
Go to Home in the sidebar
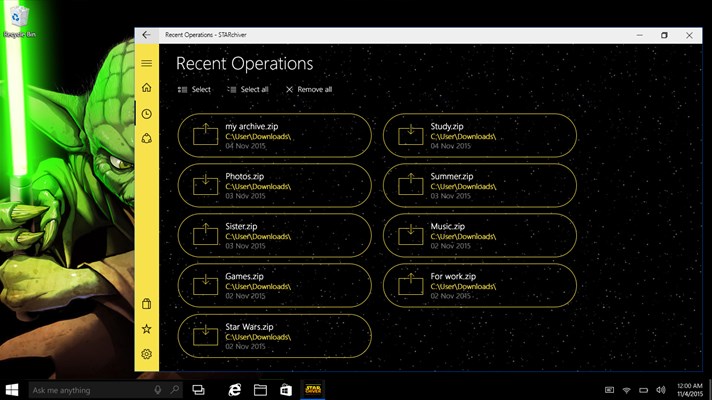click(146, 88)
